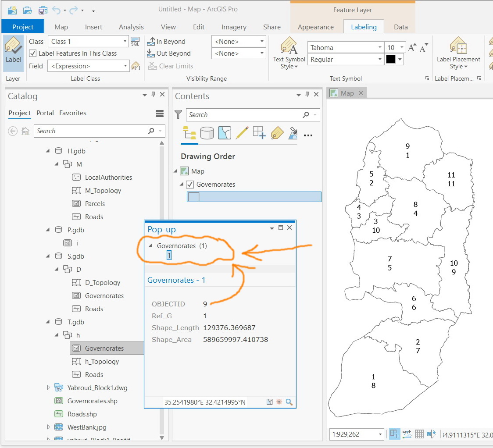Select List By Selection icon
Image resolution: width=493 pixels, height=448 pixels.
[225, 133]
